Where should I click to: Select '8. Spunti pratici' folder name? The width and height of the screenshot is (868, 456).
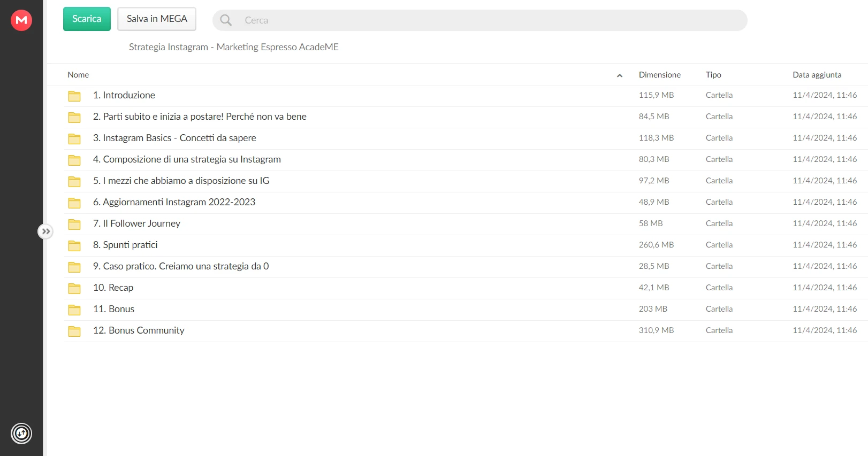click(x=125, y=245)
